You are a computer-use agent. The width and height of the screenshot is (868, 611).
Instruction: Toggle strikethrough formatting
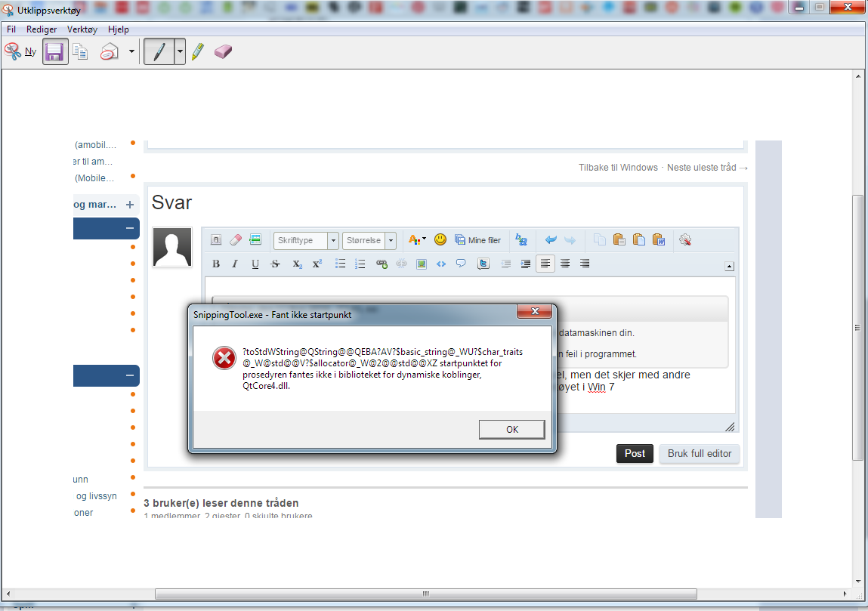tap(275, 264)
